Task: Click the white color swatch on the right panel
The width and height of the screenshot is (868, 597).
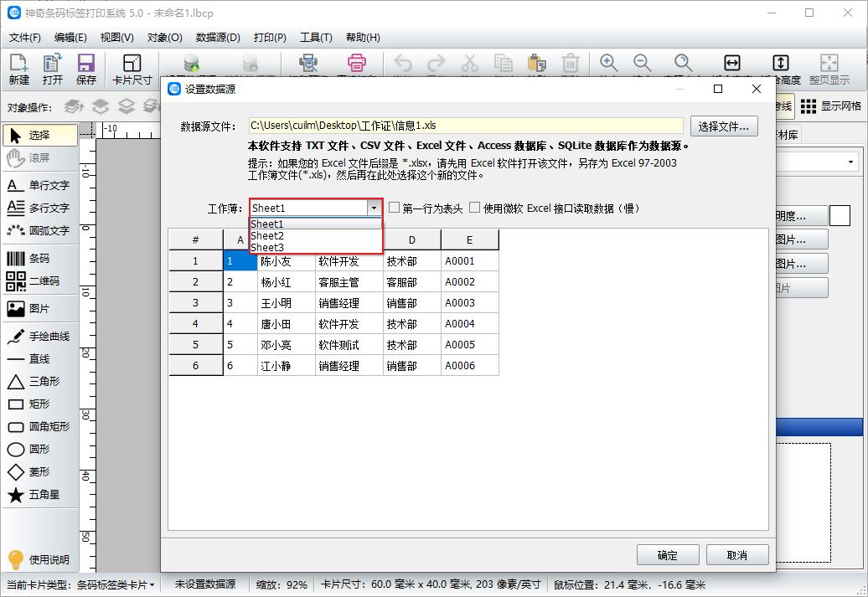Action: pos(840,216)
